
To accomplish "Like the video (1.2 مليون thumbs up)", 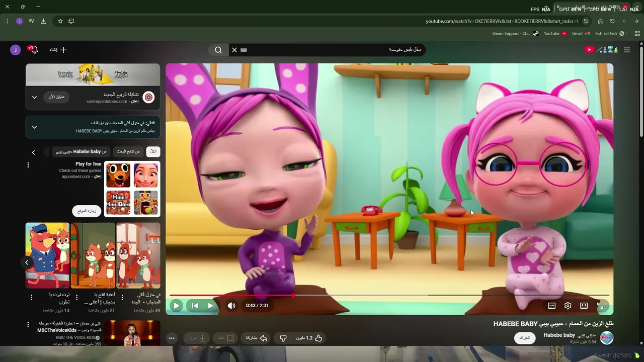I will tap(309, 338).
